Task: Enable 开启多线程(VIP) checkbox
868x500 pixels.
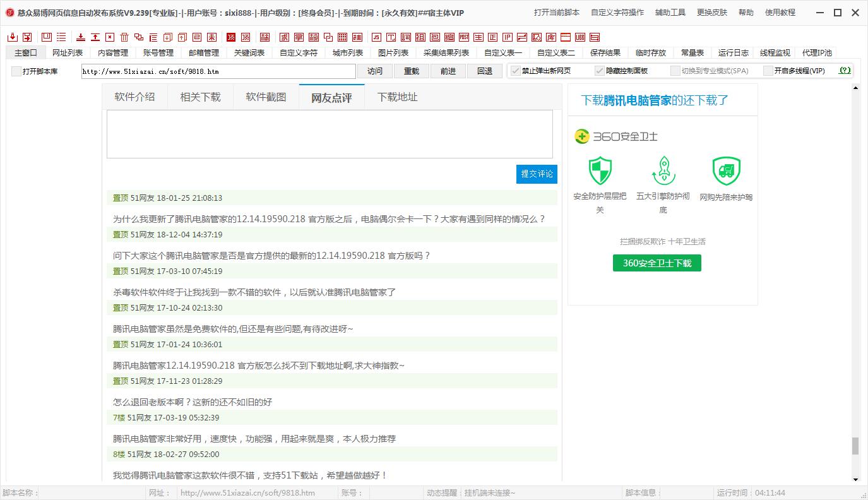Action: pyautogui.click(x=768, y=71)
